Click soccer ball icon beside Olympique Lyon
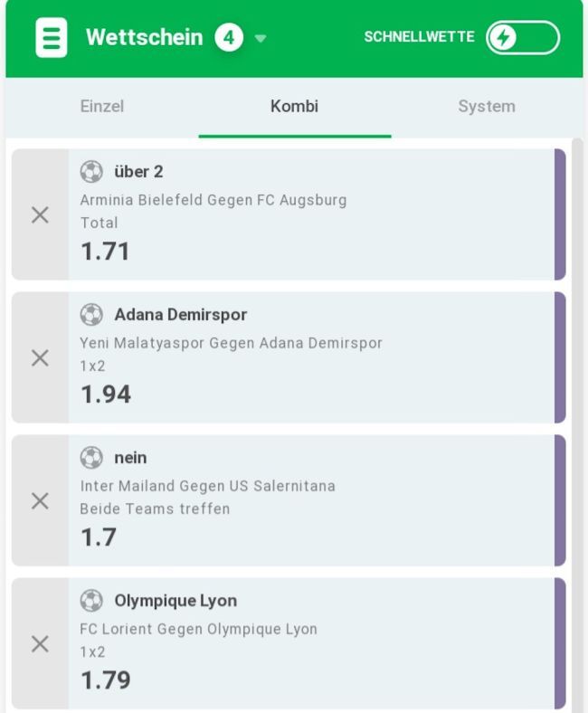This screenshot has width=588, height=713. click(91, 601)
